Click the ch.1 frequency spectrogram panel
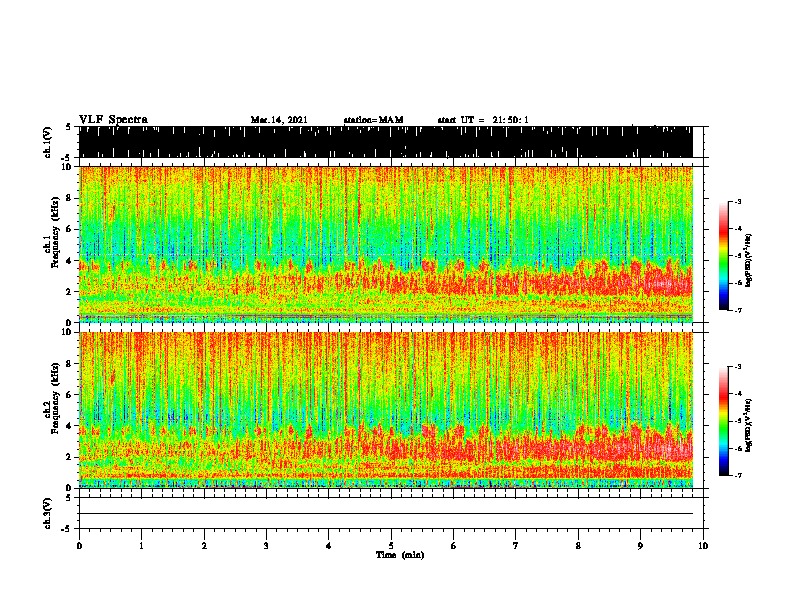Screen dimensions: 792x612 pos(386,244)
